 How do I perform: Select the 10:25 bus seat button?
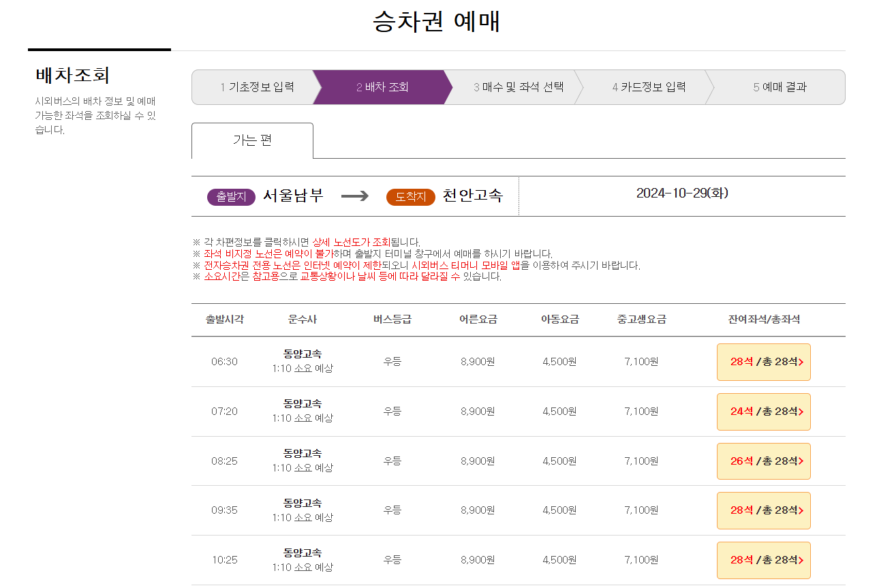[763, 560]
